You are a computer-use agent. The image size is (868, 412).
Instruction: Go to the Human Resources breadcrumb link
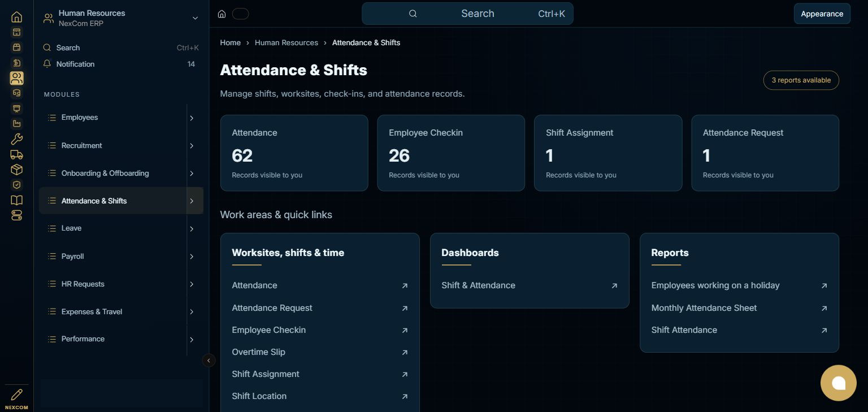287,43
